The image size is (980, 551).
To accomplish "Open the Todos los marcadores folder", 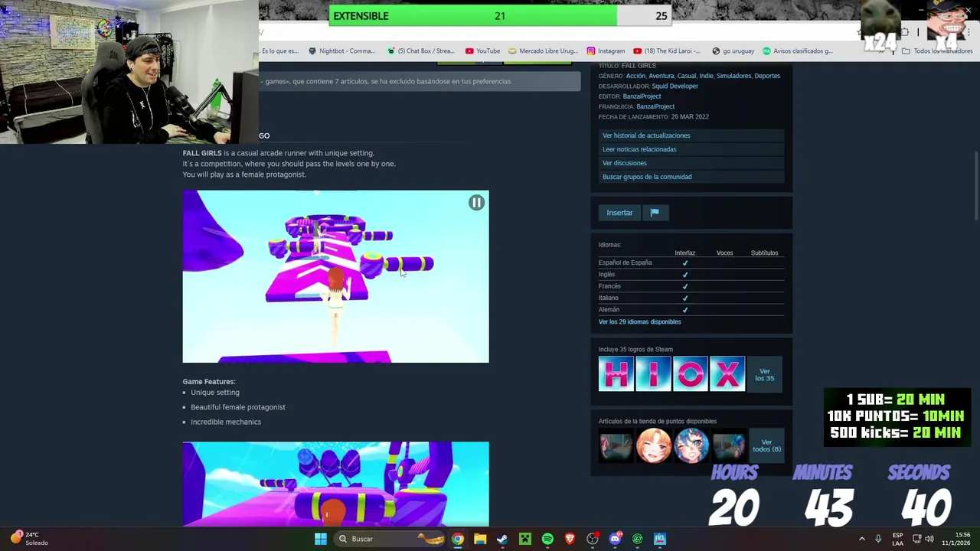I will [x=936, y=51].
